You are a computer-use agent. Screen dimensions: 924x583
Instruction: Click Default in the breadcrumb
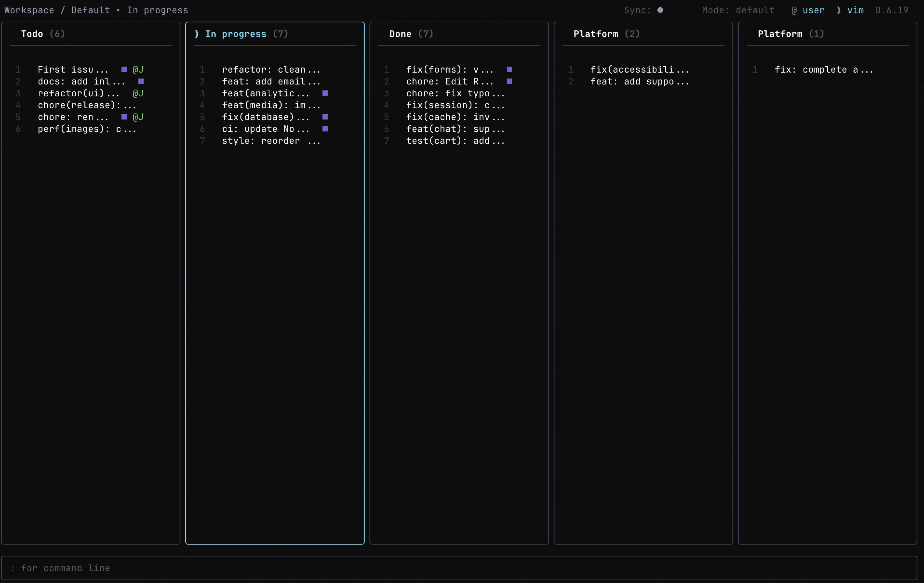[x=91, y=10]
